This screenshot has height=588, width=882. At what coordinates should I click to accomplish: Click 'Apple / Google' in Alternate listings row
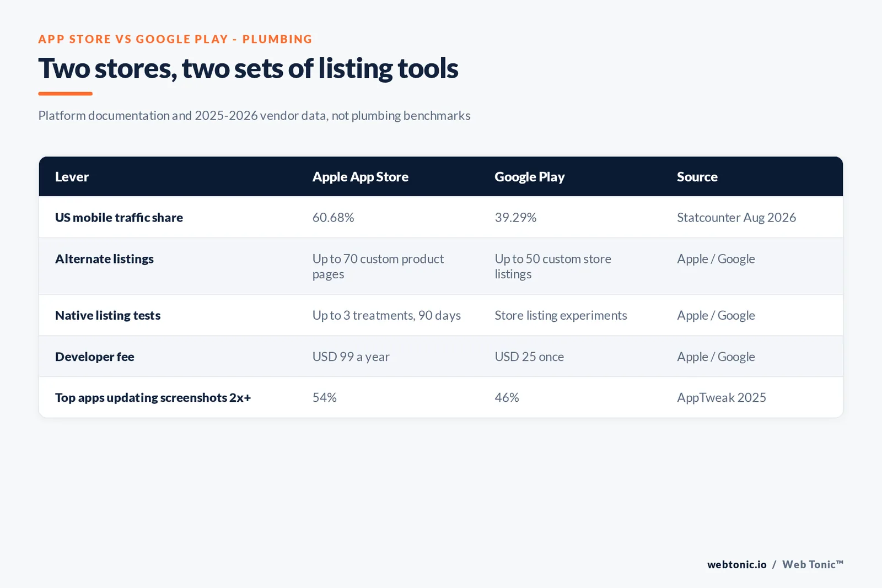tap(716, 259)
